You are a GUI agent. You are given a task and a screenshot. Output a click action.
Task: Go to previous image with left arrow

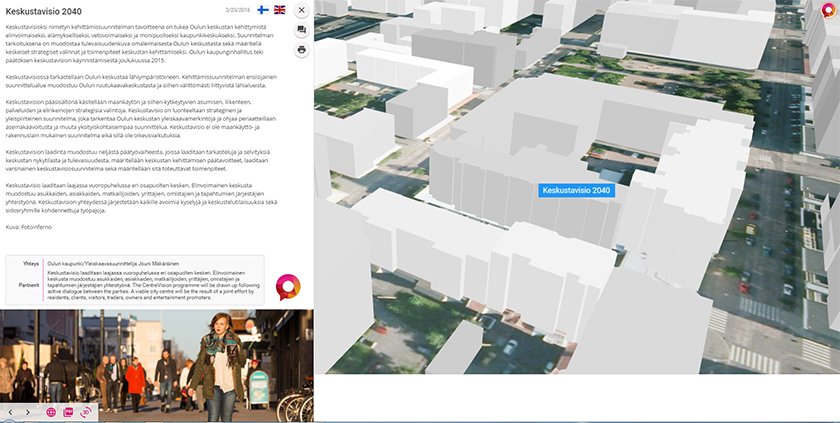10,412
